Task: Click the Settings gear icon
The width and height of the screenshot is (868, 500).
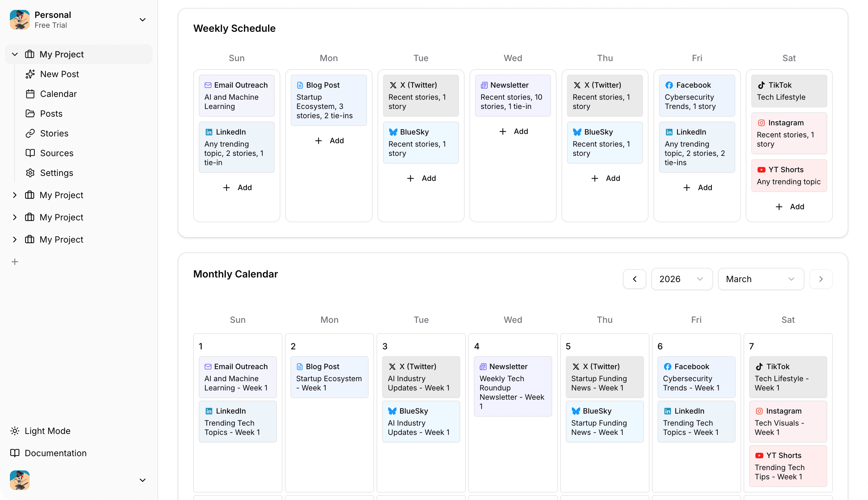Action: [31, 173]
